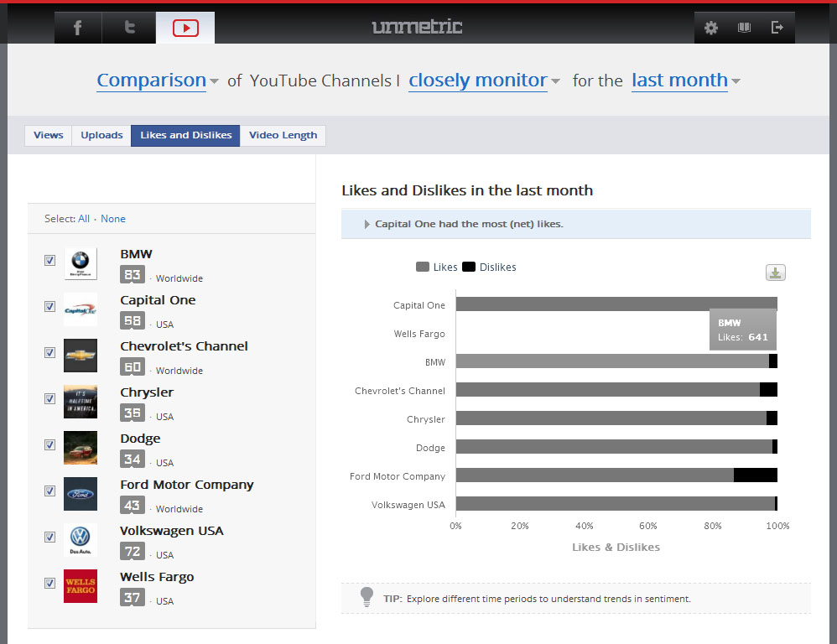
Task: Toggle the Likes legend swatch
Action: coord(422,267)
